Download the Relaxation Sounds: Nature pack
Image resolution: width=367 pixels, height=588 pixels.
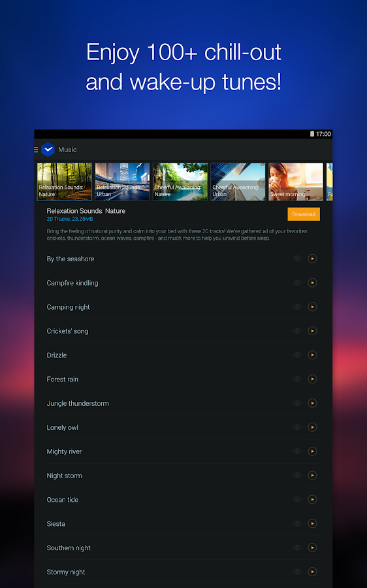tap(304, 214)
